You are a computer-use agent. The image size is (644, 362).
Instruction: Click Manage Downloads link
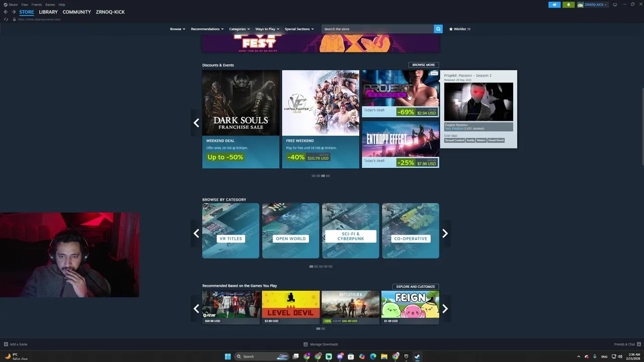coord(324,344)
